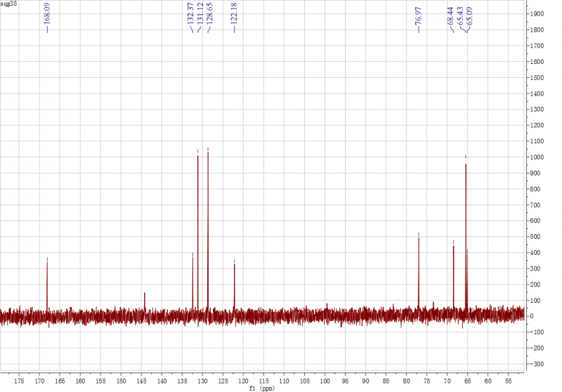Click the -300 intensity axis tick label
The image size is (562, 392).
pos(537,364)
